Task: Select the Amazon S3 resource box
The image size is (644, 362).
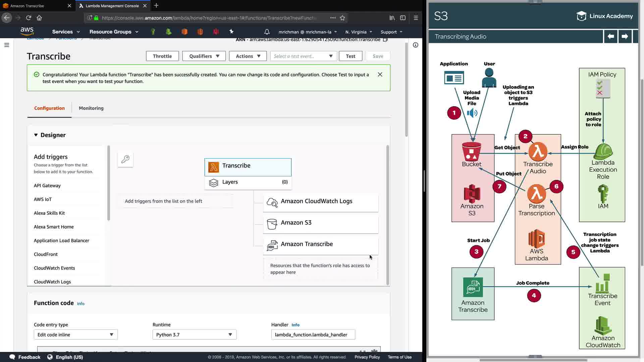Action: point(321,223)
